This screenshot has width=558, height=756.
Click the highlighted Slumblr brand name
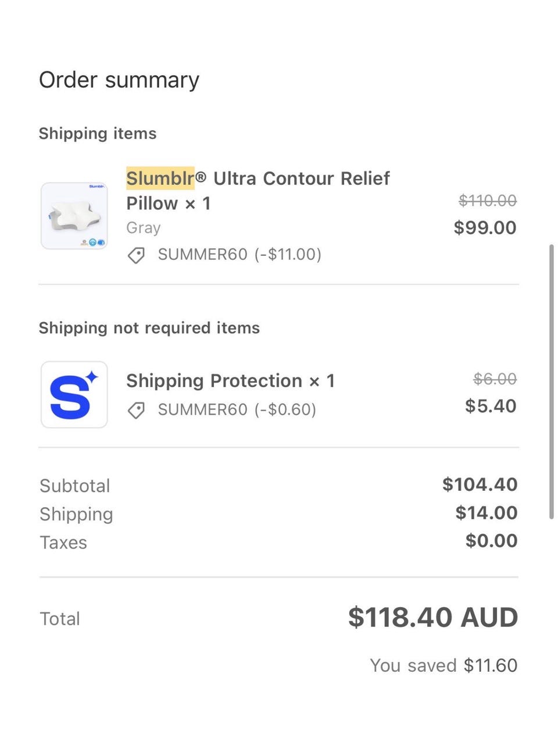coord(160,178)
